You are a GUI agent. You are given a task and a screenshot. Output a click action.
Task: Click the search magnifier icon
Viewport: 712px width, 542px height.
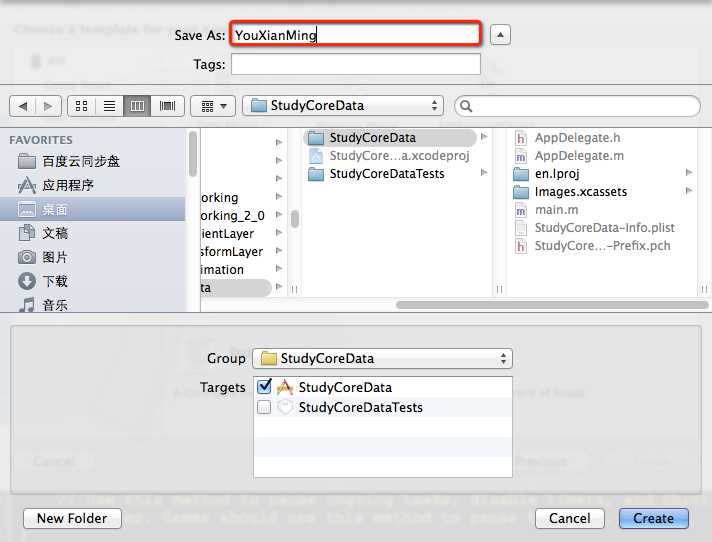[466, 106]
